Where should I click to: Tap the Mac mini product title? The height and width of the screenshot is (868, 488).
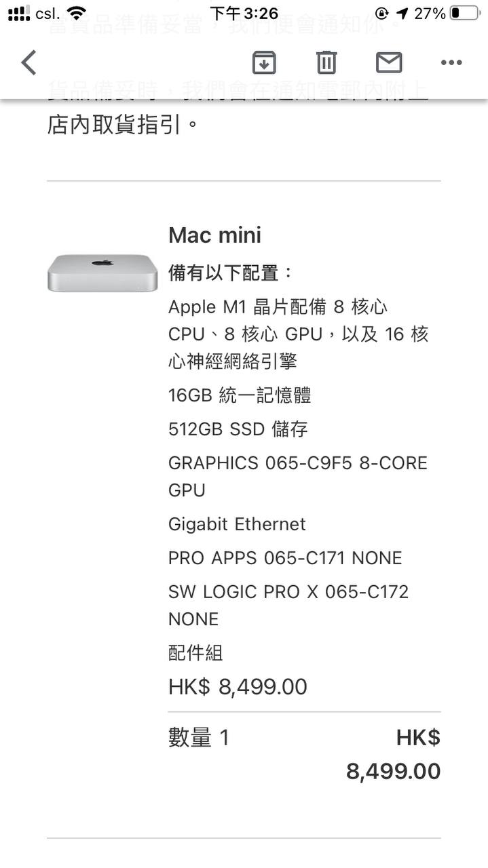pos(214,235)
